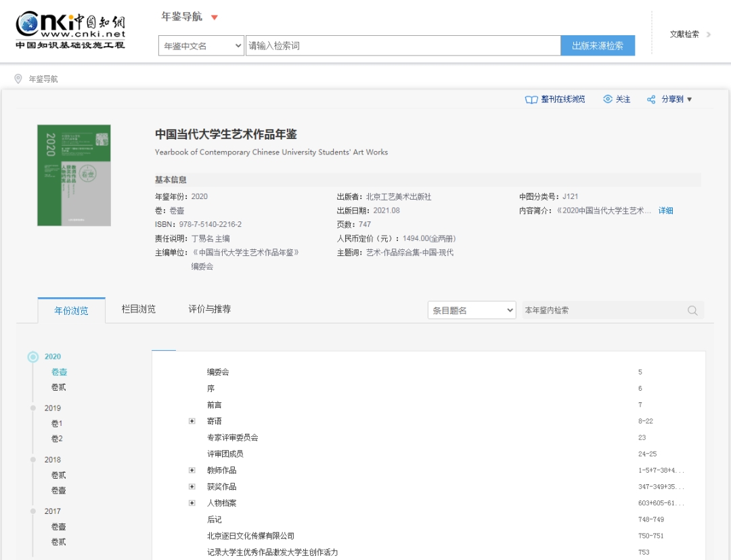
Task: Expand the 寄语 tree entry
Action: coord(192,421)
